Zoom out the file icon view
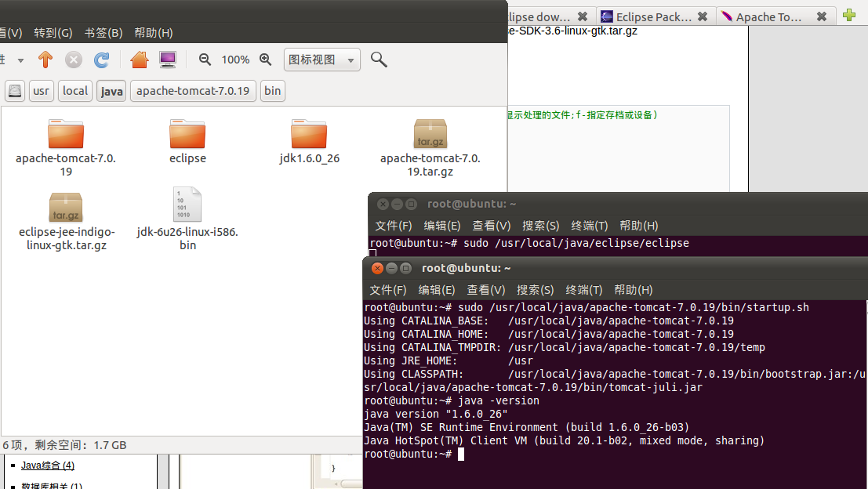868x489 pixels. pyautogui.click(x=205, y=60)
